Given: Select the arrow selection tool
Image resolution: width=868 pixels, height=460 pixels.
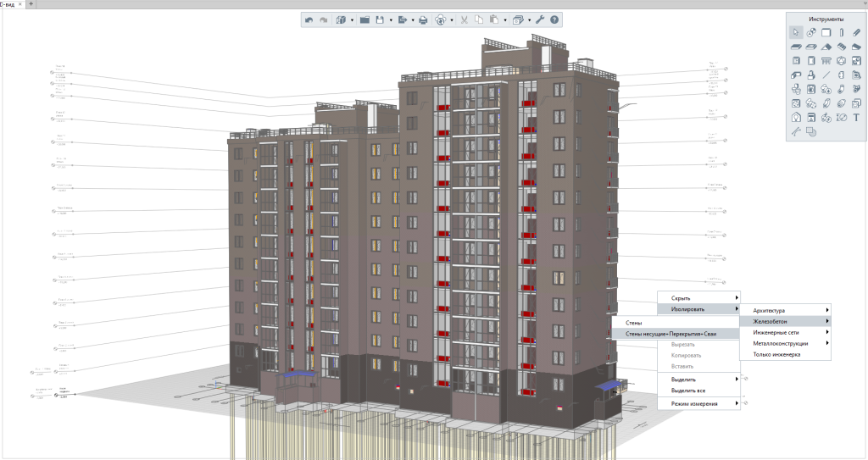Looking at the screenshot, I should pos(795,33).
